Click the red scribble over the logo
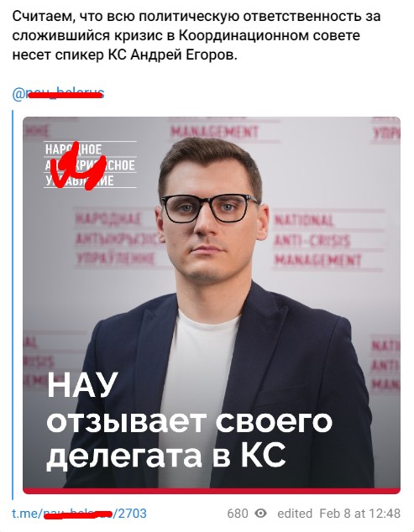 pos(81,167)
